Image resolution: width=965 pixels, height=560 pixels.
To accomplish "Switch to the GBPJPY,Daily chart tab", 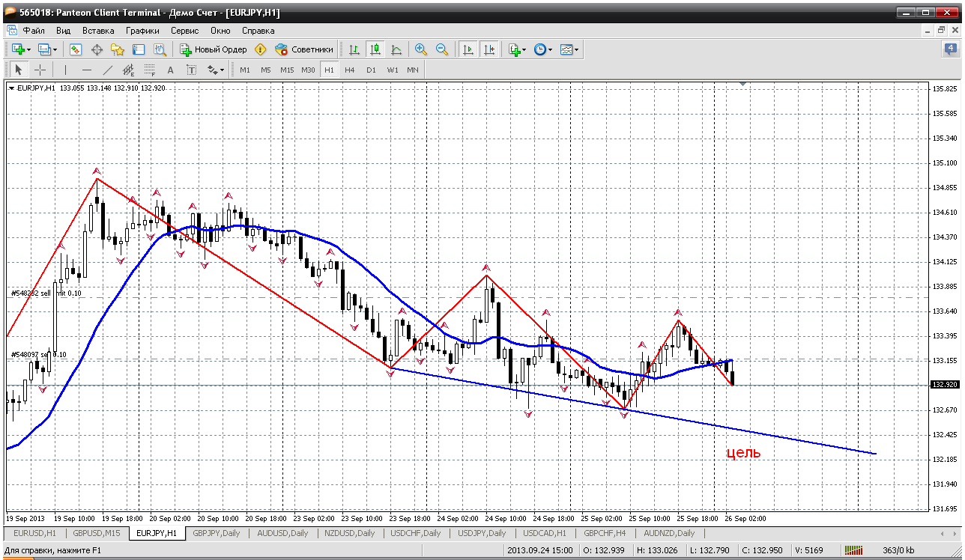I will click(217, 533).
